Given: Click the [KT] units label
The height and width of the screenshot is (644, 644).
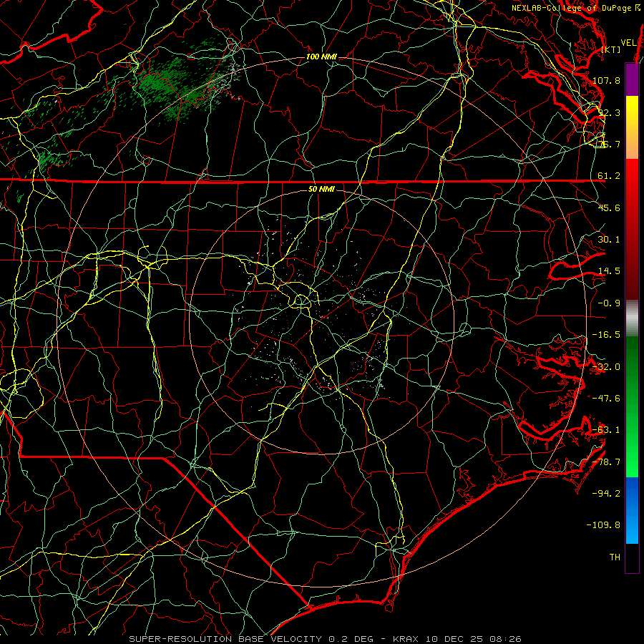Looking at the screenshot, I should coord(611,49).
